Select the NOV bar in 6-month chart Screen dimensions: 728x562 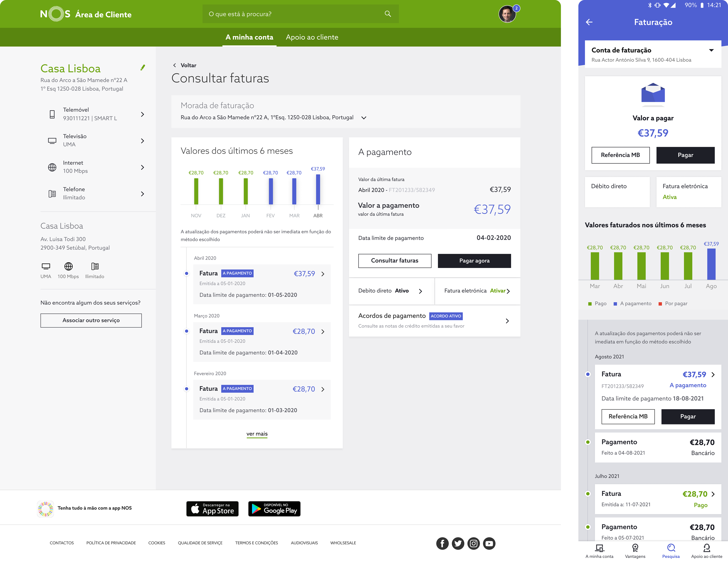point(196,191)
